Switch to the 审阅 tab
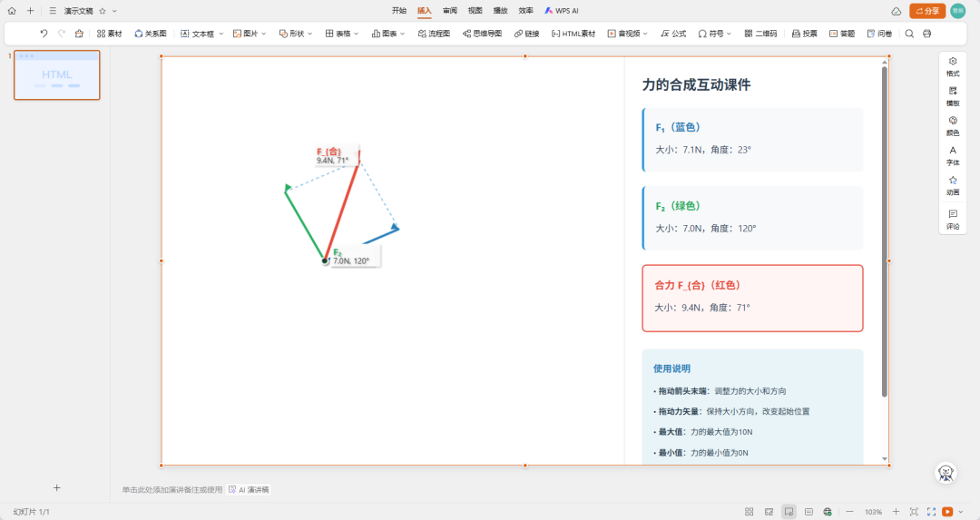 [x=449, y=11]
